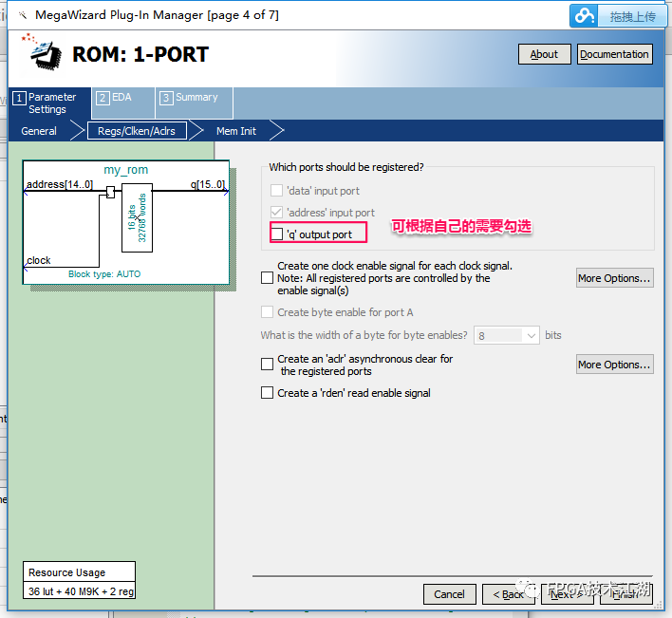This screenshot has height=618, width=672.
Task: Switch to the Parameter Settings tab
Action: 49,103
